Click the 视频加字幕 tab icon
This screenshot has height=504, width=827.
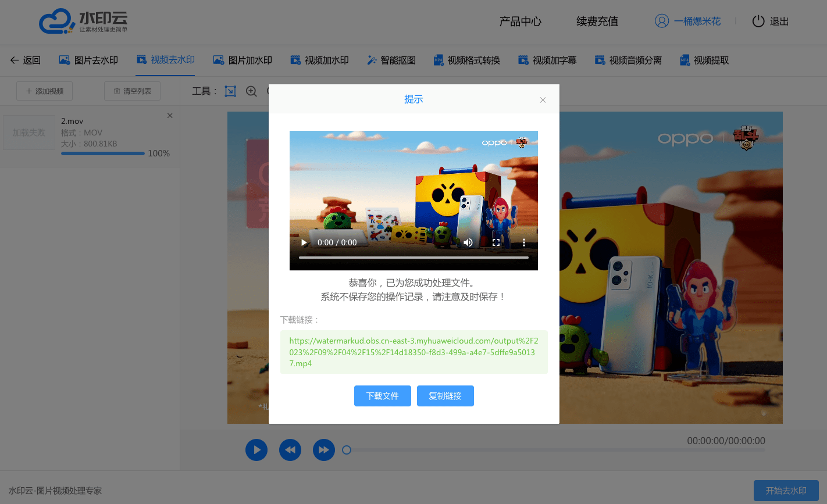[x=523, y=60]
